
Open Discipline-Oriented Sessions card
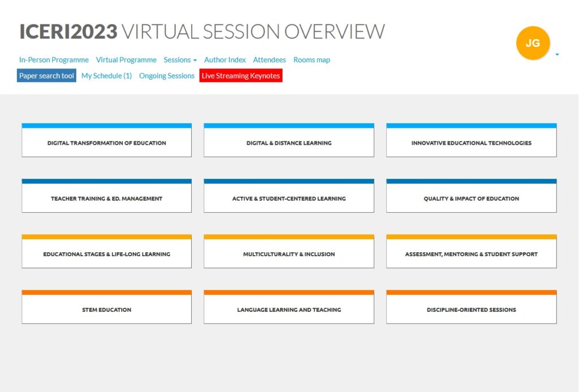point(472,307)
